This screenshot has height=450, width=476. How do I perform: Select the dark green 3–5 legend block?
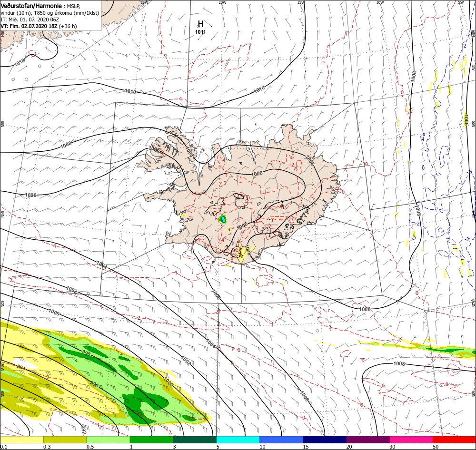[x=195, y=440]
